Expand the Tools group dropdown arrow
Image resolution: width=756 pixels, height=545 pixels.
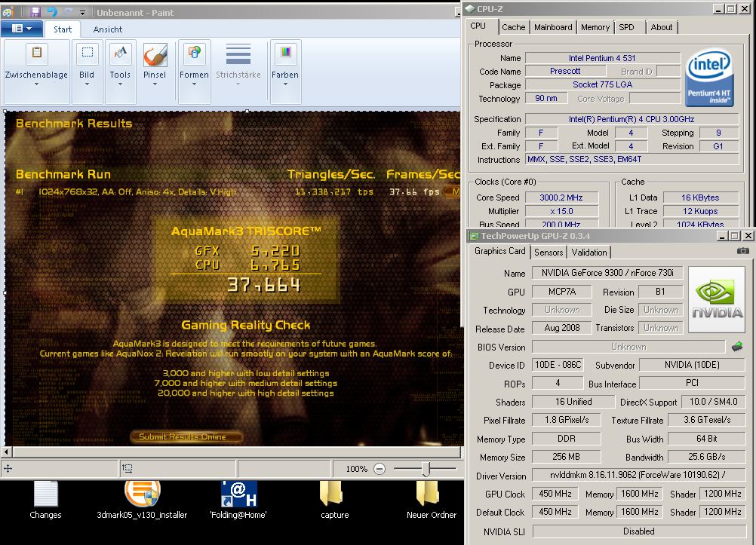point(120,84)
